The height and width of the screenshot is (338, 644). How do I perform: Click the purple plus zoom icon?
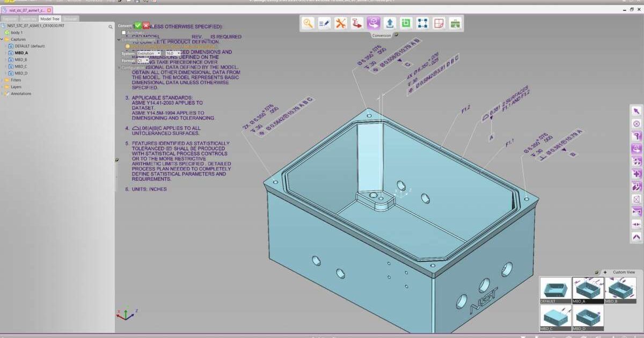(x=636, y=174)
